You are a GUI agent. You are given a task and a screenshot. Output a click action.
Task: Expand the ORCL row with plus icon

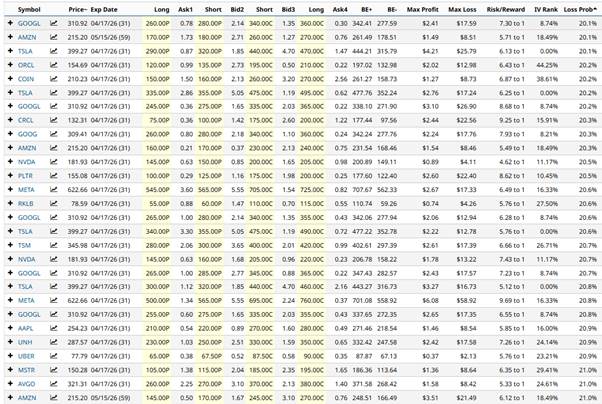point(10,65)
